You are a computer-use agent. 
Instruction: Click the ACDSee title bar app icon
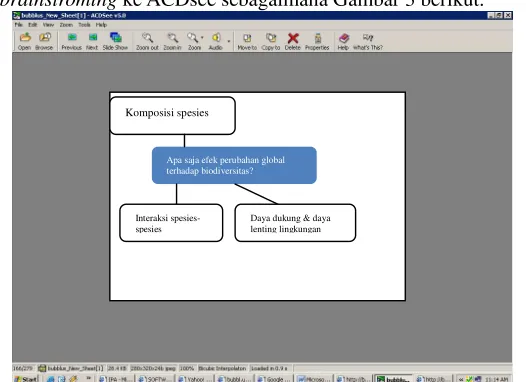pyautogui.click(x=17, y=15)
